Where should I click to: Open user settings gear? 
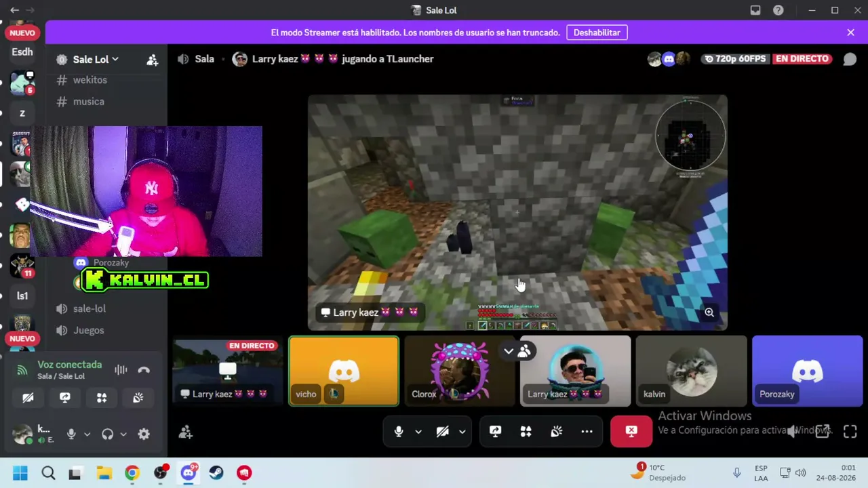point(144,434)
